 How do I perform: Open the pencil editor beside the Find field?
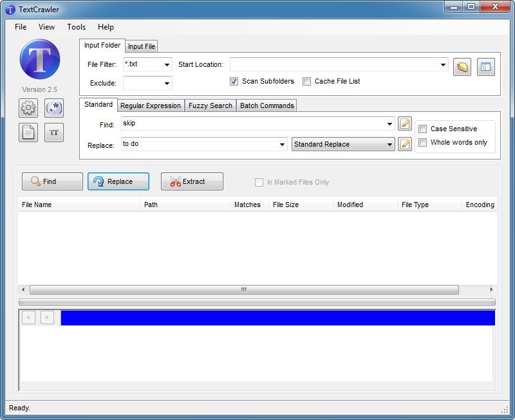pos(405,123)
